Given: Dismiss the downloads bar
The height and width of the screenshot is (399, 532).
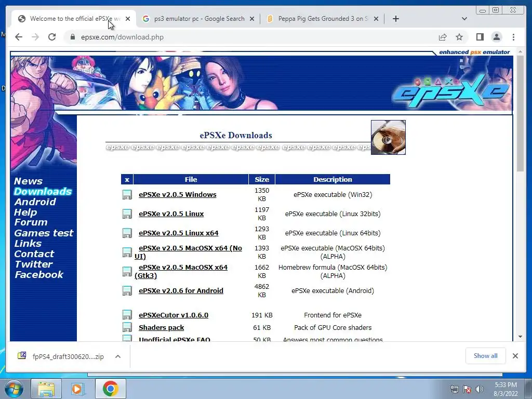Looking at the screenshot, I should 515,356.
